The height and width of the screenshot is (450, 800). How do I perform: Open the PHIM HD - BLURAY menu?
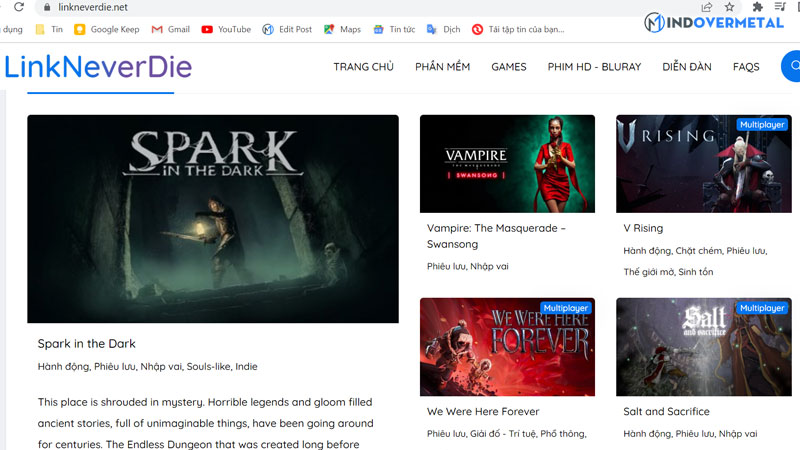pyautogui.click(x=594, y=67)
